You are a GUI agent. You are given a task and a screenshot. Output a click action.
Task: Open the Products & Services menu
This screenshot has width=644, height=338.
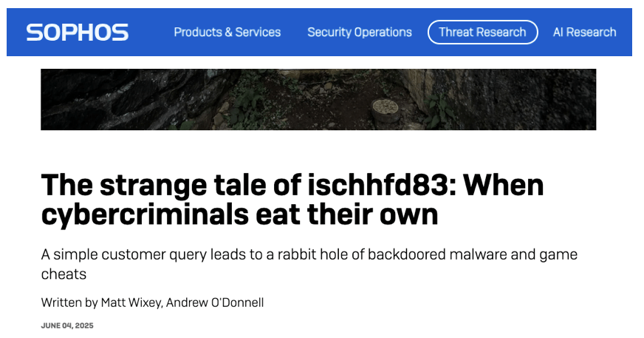coord(227,32)
